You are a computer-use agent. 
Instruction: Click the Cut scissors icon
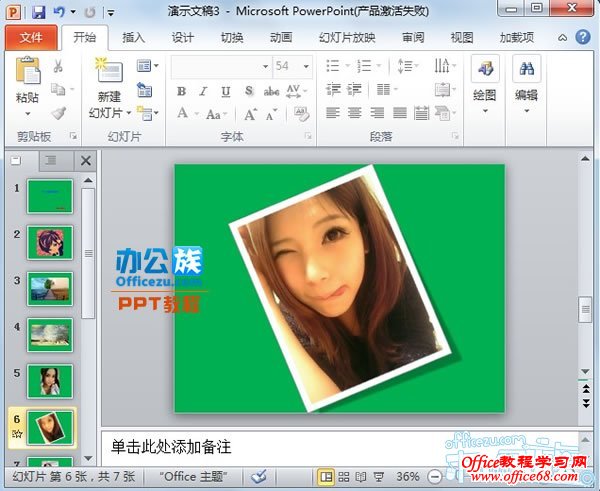[x=58, y=67]
